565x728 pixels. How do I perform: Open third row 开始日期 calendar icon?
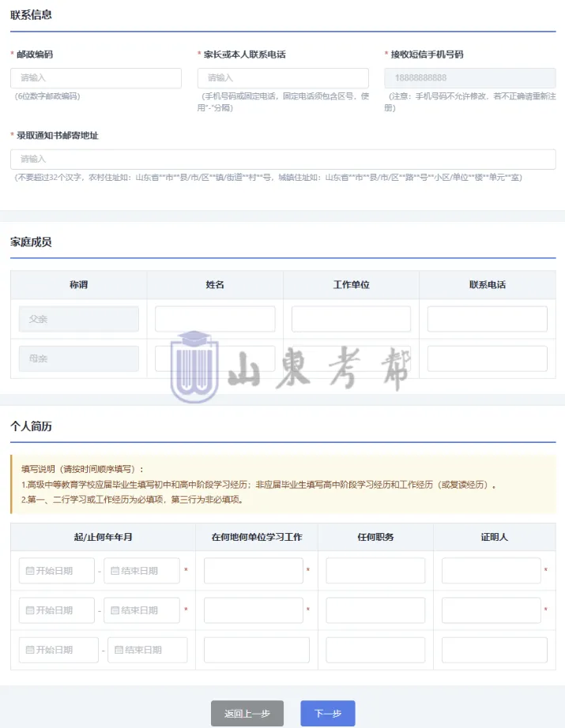(x=30, y=650)
